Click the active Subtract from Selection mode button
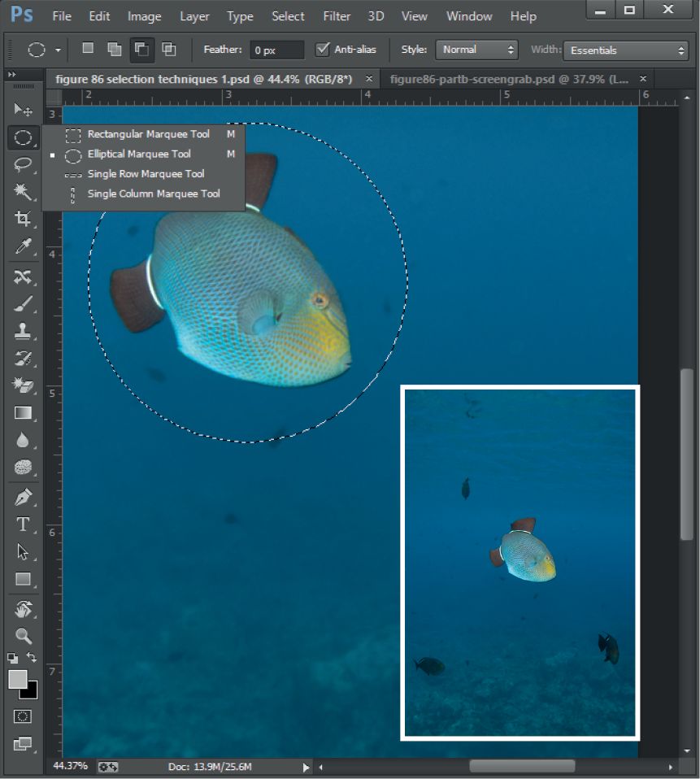Viewport: 700px width, 779px height. [142, 50]
